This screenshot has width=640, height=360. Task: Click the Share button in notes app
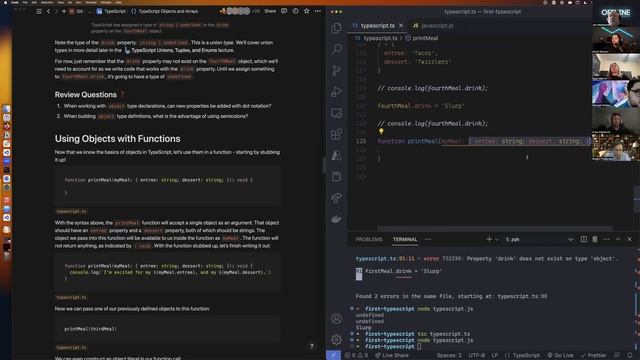(x=270, y=11)
